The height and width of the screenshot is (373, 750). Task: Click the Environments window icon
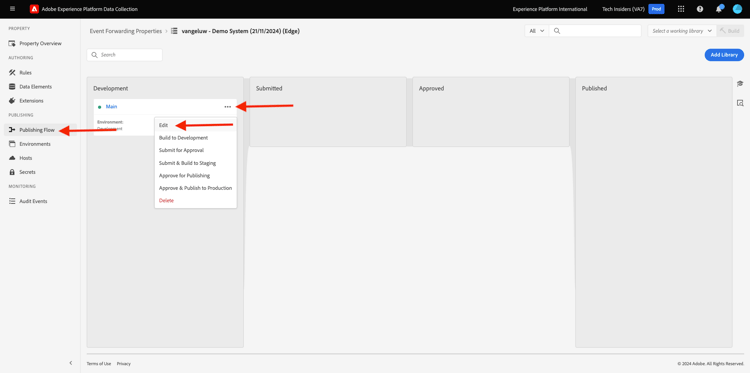[x=12, y=144]
